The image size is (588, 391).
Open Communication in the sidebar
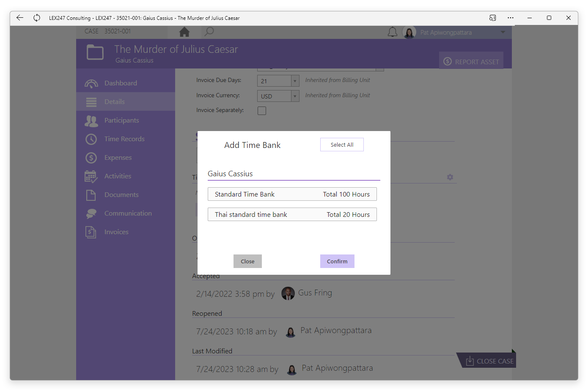pos(126,213)
